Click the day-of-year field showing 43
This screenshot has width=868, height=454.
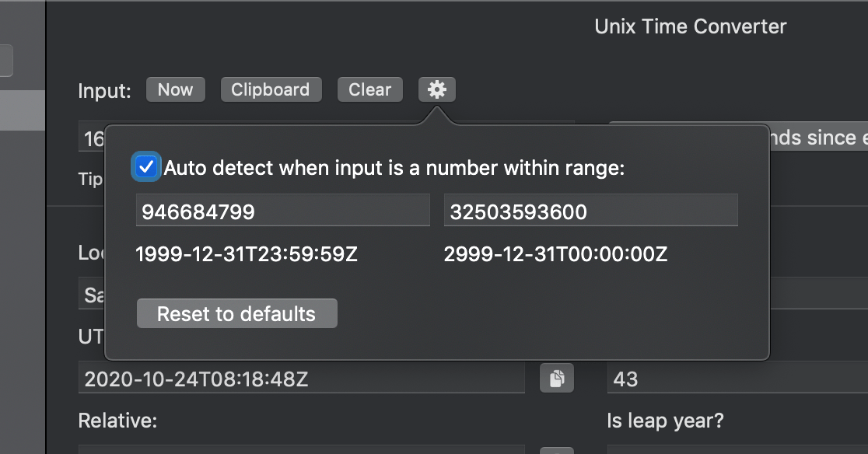click(x=735, y=378)
